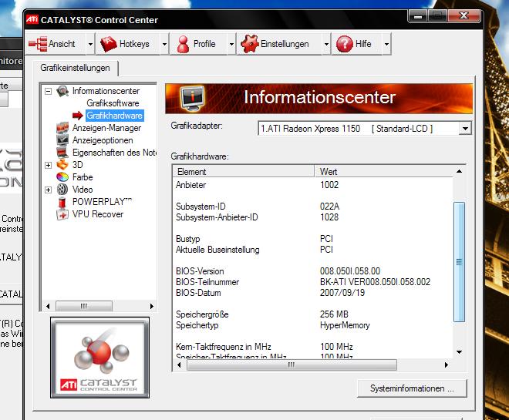509x420 pixels.
Task: Click the Profile person icon
Action: pyautogui.click(x=184, y=44)
